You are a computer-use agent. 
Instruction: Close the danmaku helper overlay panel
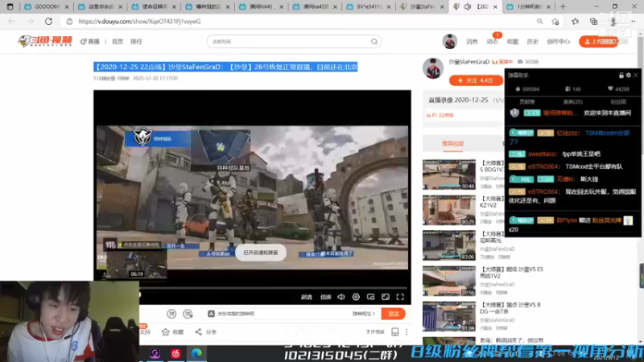636,75
